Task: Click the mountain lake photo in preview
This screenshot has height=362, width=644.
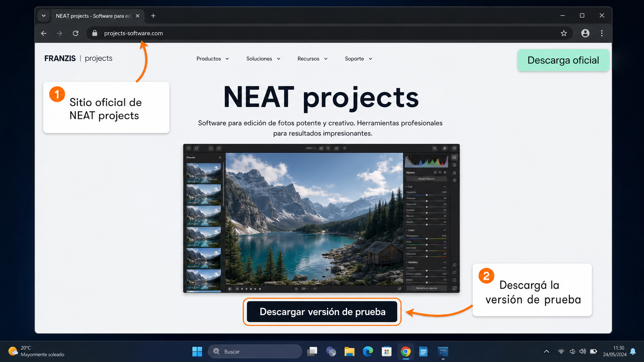Action: (314, 219)
